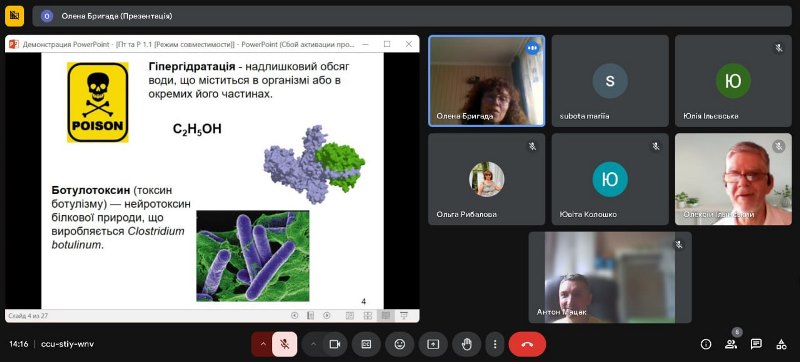Show the participants people panel

click(x=731, y=345)
